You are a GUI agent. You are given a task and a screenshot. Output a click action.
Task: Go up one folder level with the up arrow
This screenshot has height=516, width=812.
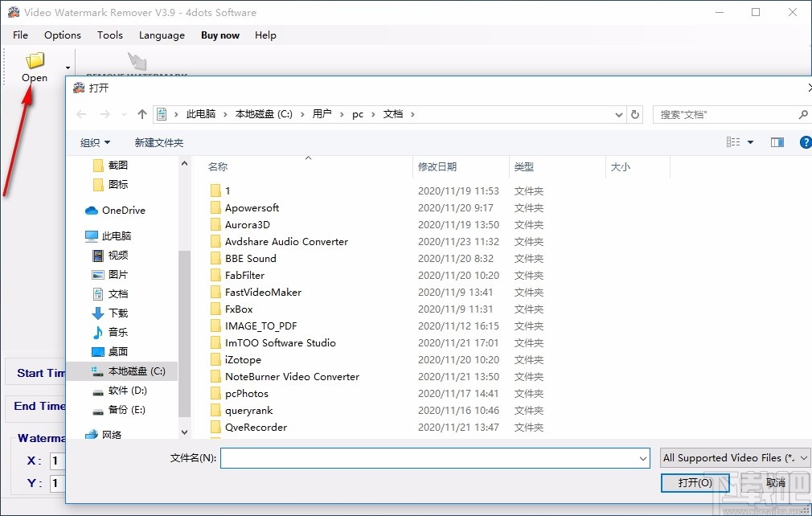141,114
